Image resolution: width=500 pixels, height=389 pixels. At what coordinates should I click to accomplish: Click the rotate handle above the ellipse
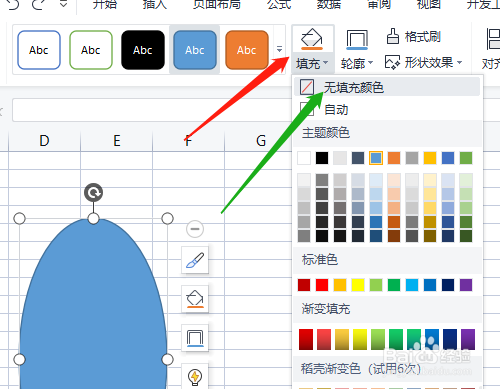point(93,192)
